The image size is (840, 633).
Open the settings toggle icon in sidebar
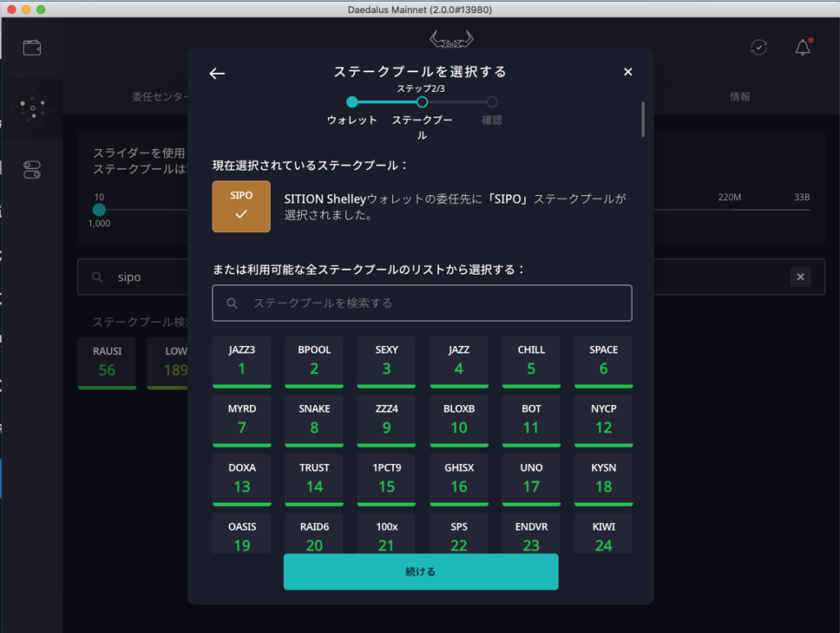tap(32, 170)
